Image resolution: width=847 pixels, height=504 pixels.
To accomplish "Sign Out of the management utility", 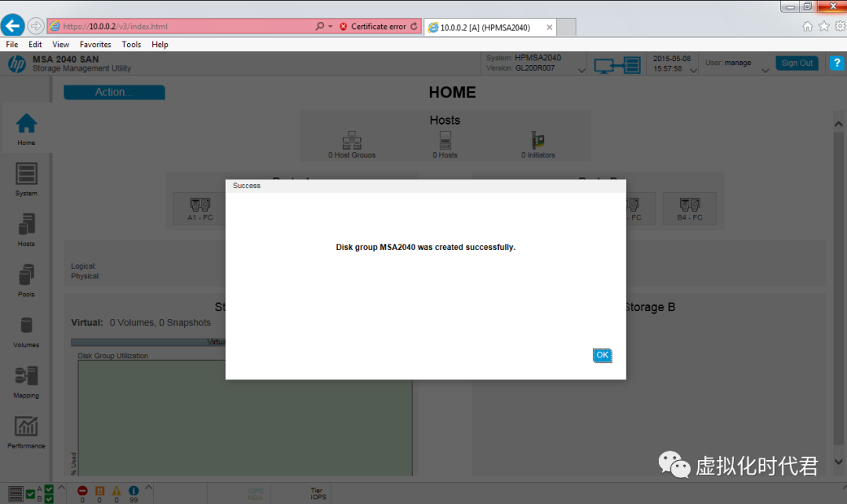I will [797, 63].
